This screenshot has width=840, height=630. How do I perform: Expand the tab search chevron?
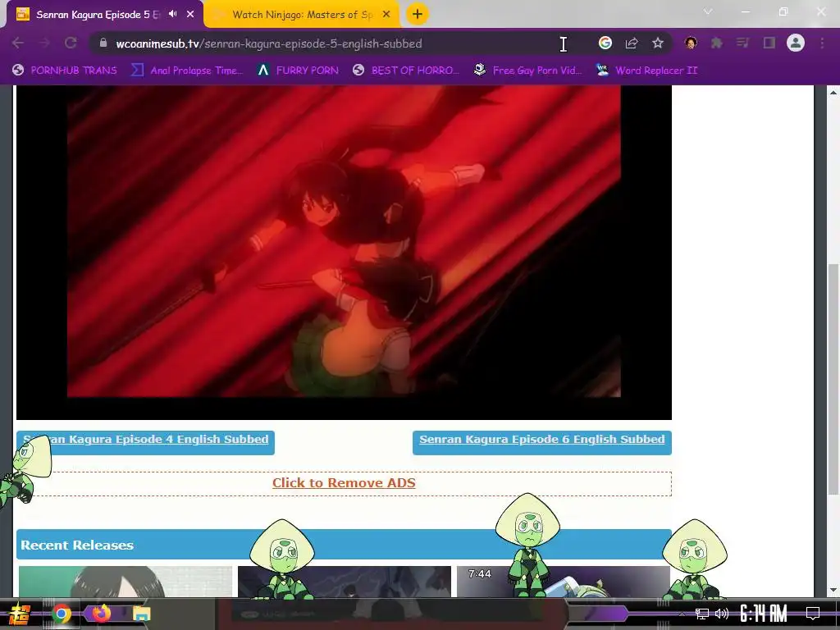click(x=708, y=11)
